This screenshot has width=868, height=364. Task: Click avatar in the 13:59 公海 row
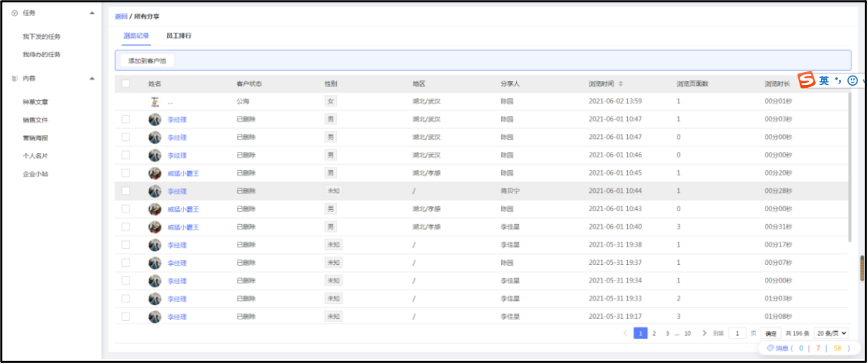[x=154, y=102]
